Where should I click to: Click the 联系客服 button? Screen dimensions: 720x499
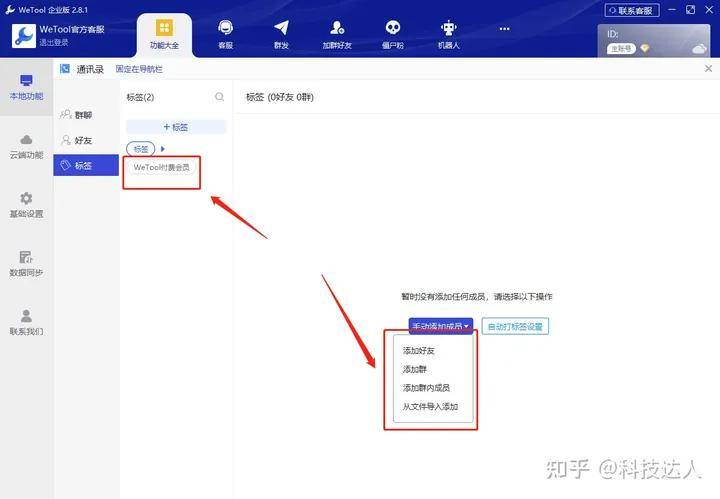[632, 10]
